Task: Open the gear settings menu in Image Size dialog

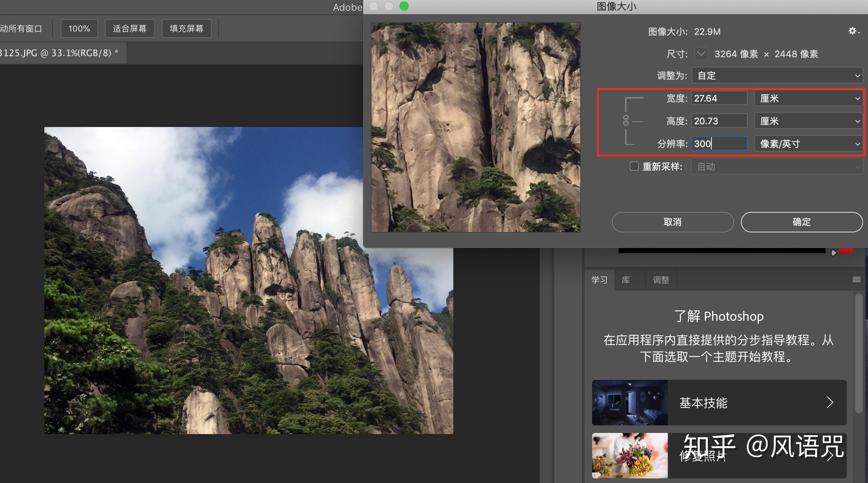Action: [x=853, y=31]
